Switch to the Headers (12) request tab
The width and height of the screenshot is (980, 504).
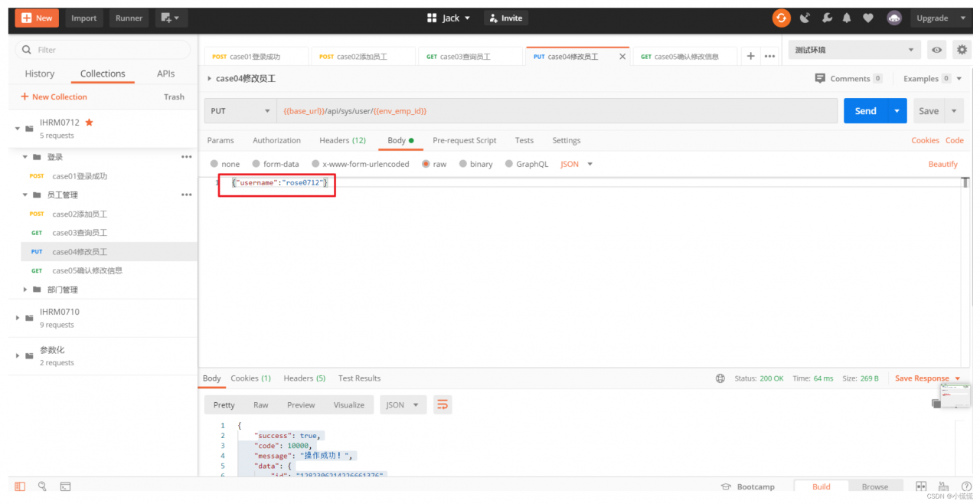pyautogui.click(x=342, y=140)
